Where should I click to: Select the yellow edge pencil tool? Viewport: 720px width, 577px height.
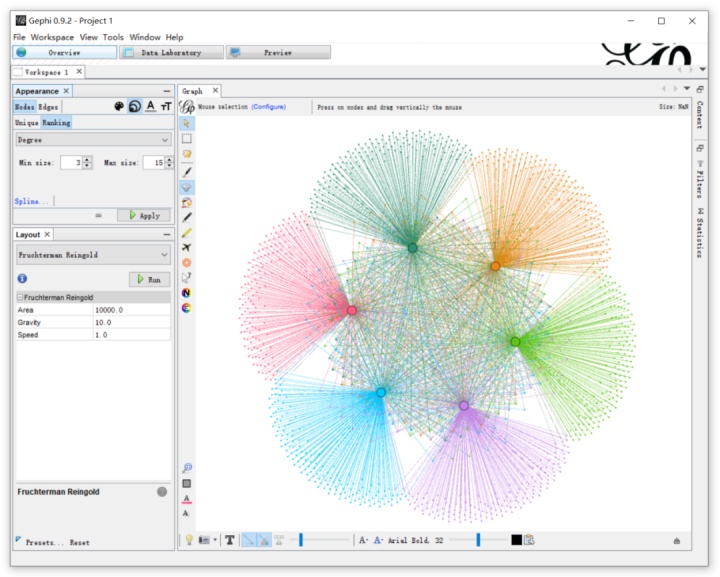coord(186,233)
